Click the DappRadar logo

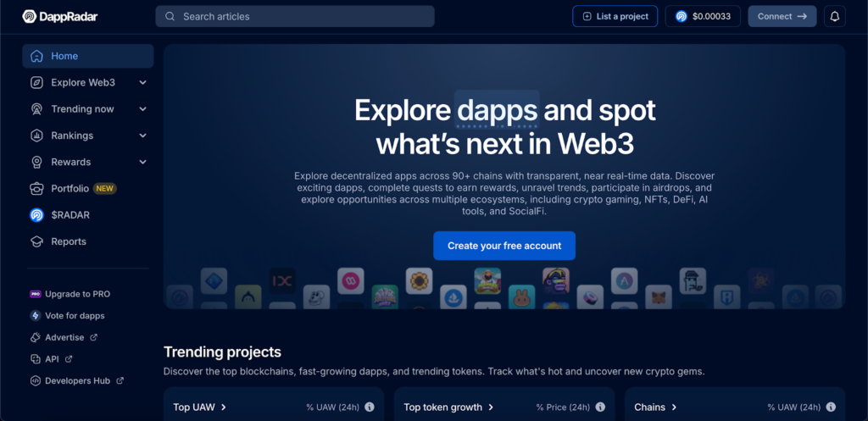(60, 17)
